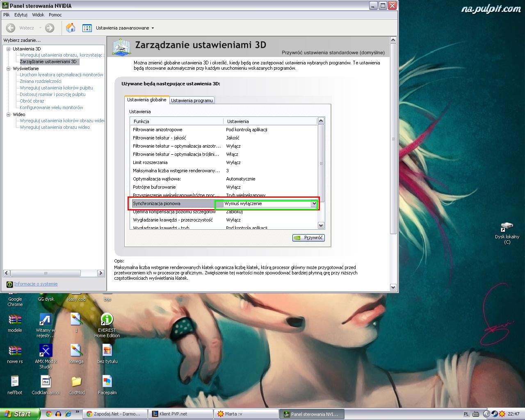
Task: Open the 'bez tytułu' file on desktop
Action: (107, 351)
